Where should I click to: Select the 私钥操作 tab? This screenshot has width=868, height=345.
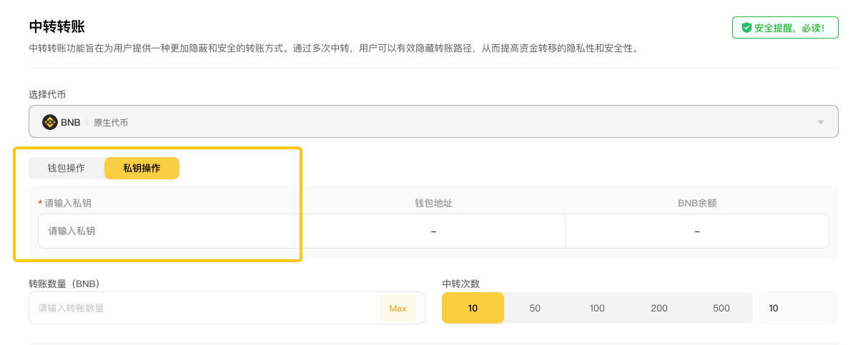tap(142, 169)
